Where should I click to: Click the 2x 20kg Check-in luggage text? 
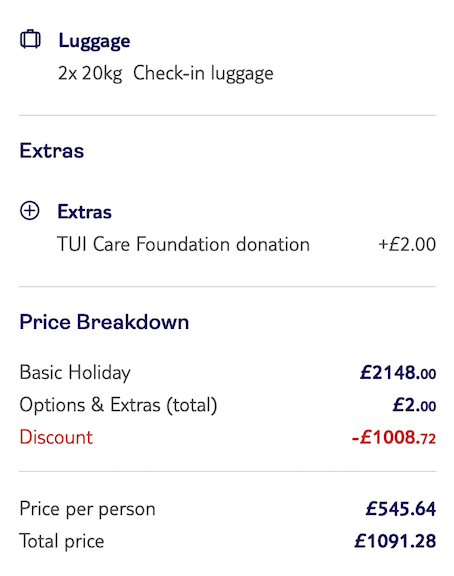point(166,73)
